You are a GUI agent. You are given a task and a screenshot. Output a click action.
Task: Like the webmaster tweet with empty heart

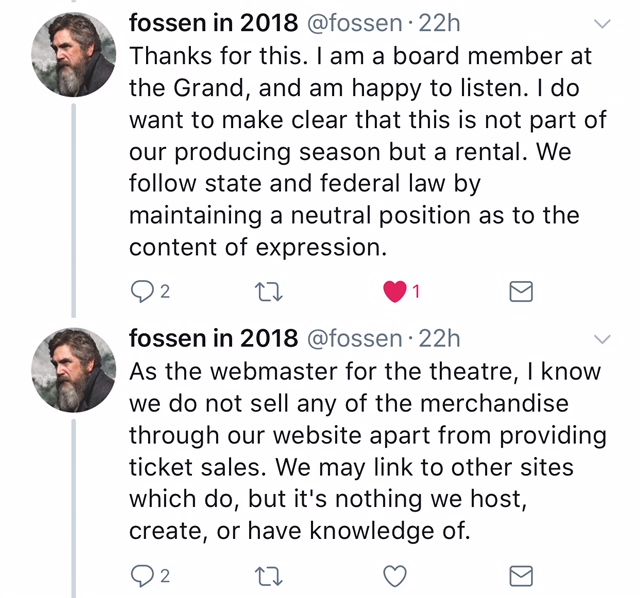pos(396,577)
